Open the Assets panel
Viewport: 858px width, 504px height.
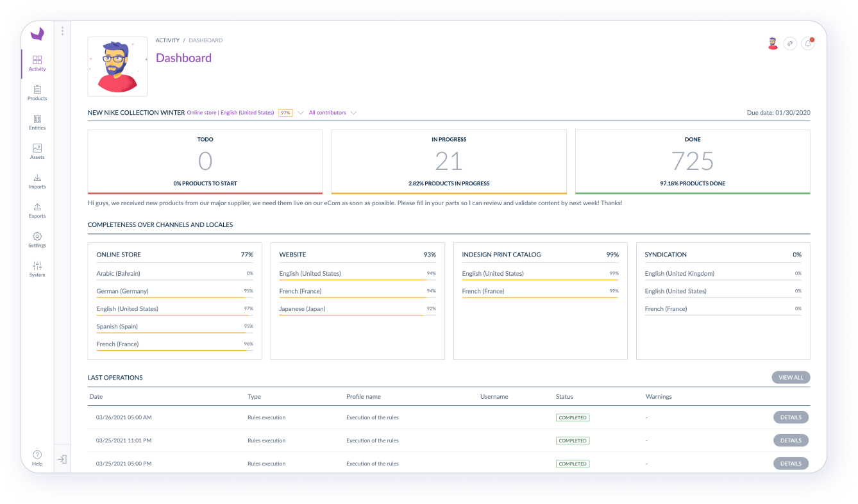37,152
